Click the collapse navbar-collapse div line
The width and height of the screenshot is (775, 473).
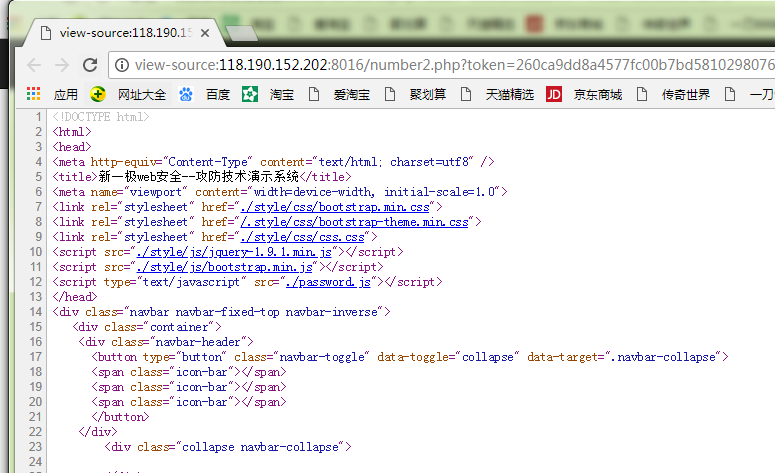coord(228,447)
